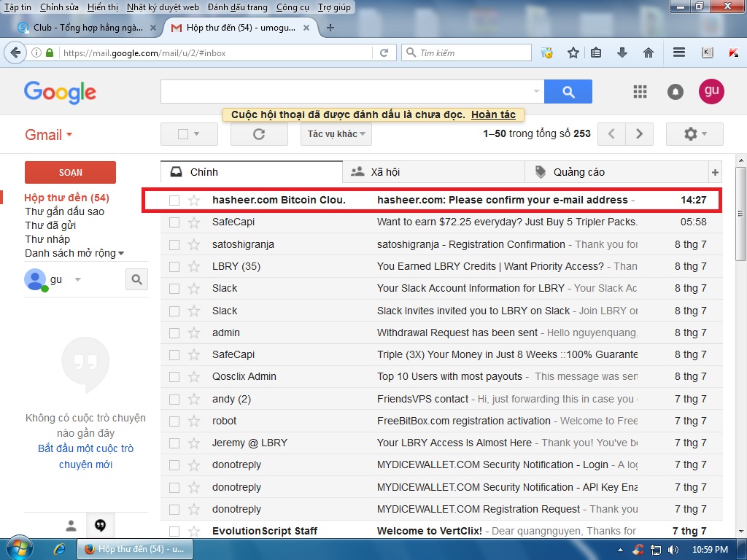Launch Internet Explorer from the taskbar

point(60,549)
